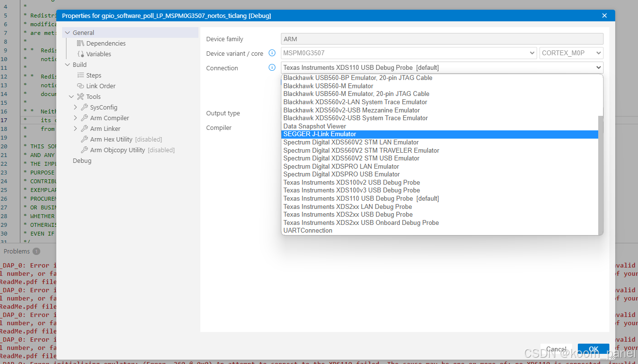Select UARTConnection option
This screenshot has width=638, height=364.
440,231
